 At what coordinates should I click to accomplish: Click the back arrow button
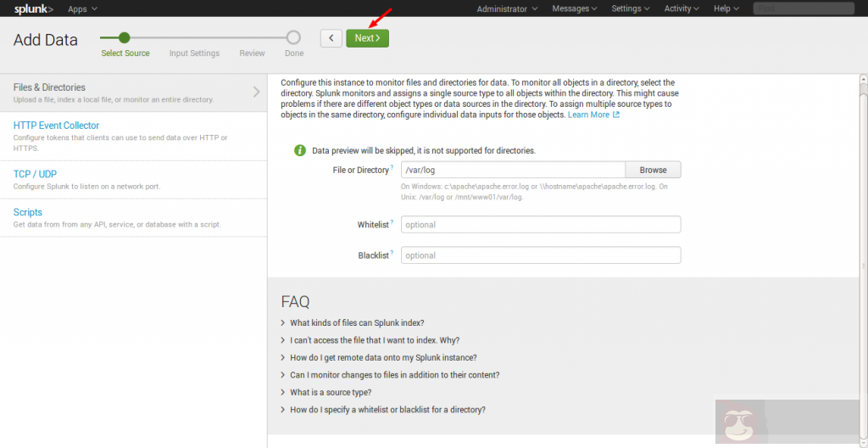tap(331, 38)
